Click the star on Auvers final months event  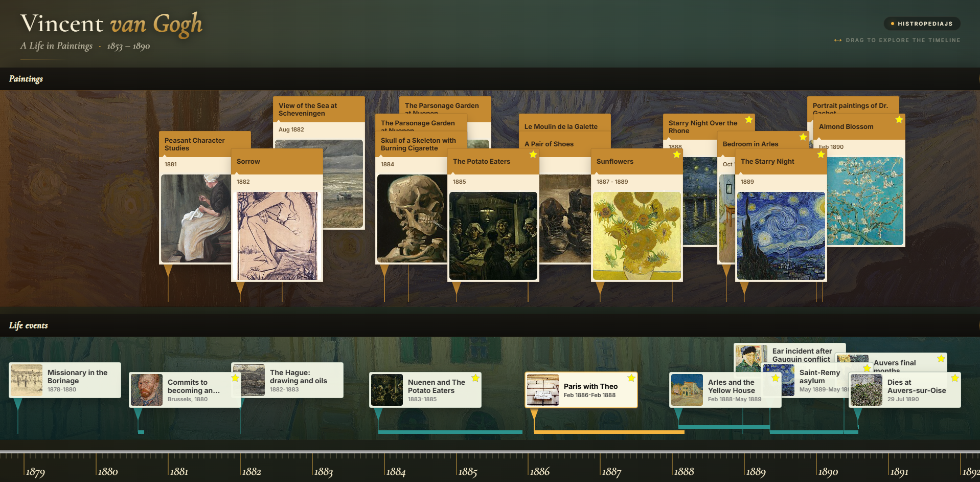pos(941,359)
